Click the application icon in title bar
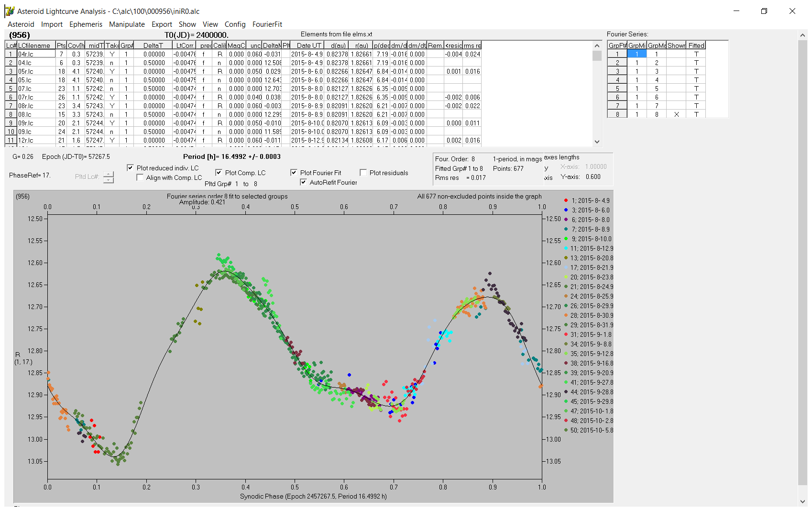Viewport: 812px width, 511px height. [x=10, y=11]
